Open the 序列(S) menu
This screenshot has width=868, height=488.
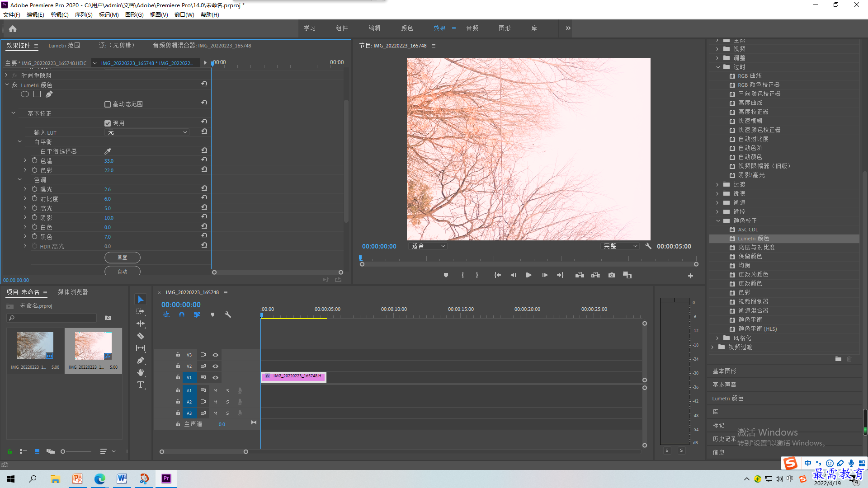(84, 15)
